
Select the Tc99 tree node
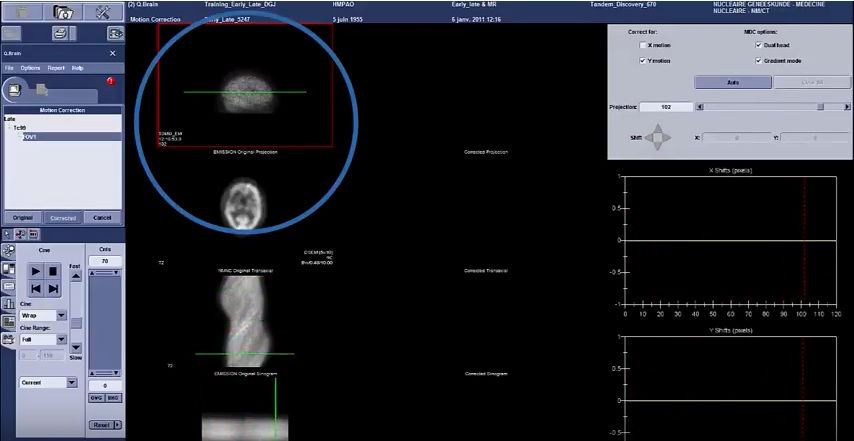pyautogui.click(x=20, y=128)
